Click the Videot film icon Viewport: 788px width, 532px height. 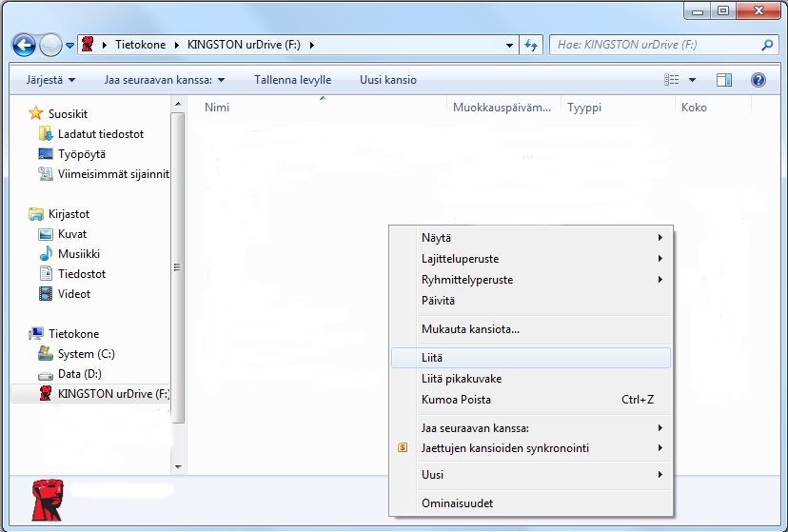46,293
